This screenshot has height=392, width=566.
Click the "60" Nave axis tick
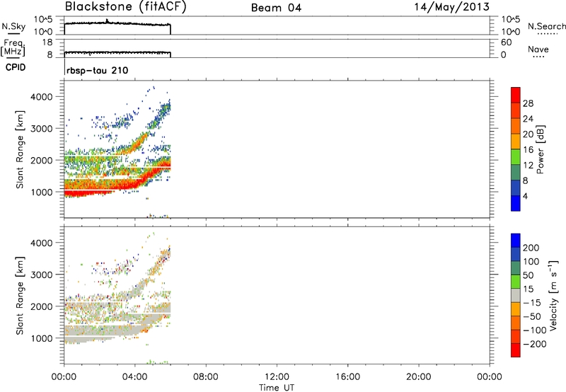click(506, 42)
